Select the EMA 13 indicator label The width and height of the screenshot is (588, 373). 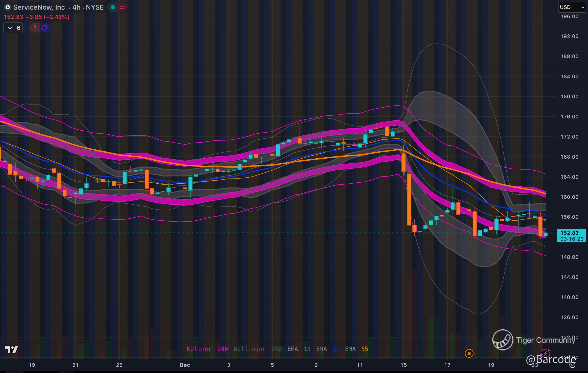(299, 349)
